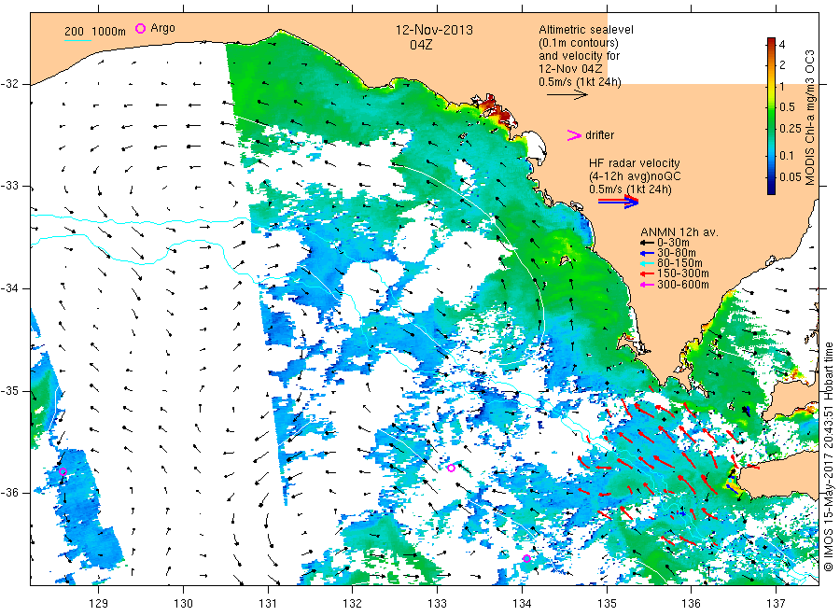Click the colorbar tick label 4
Screen dimensions: 840x616
(x=782, y=45)
